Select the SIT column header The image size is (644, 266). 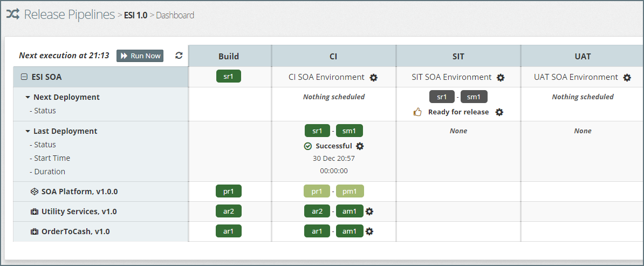(458, 56)
